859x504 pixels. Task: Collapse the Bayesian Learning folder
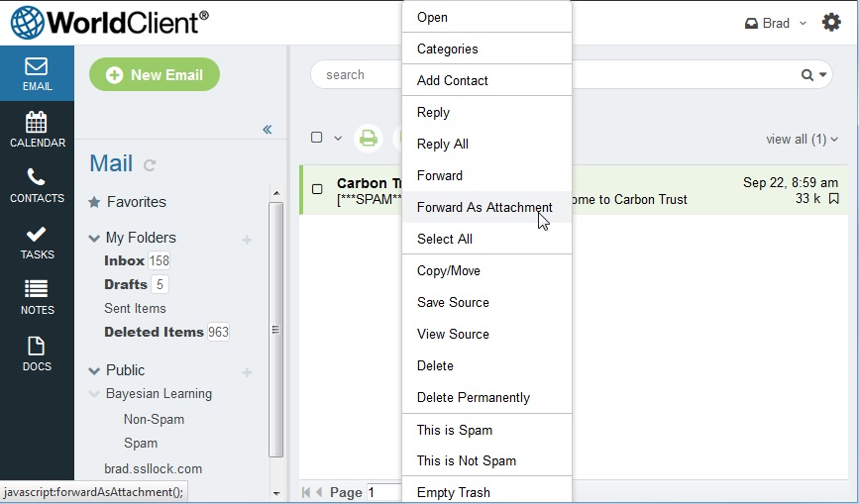pyautogui.click(x=94, y=394)
